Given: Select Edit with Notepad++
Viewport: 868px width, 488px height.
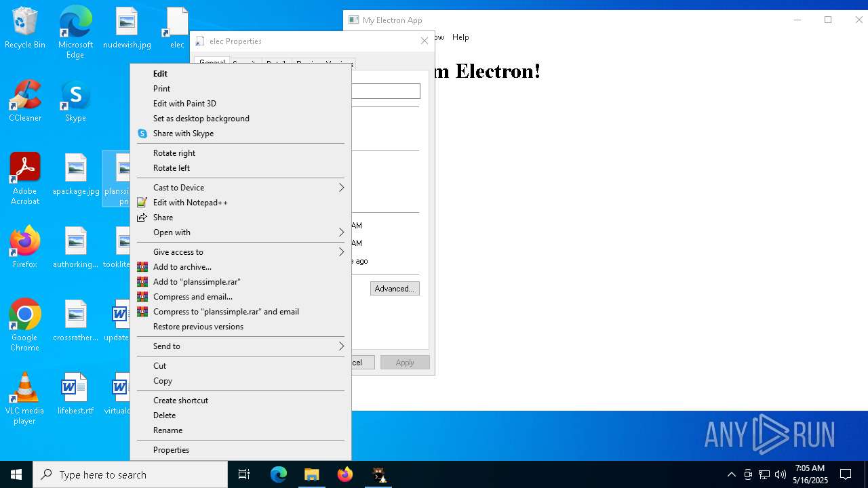Looking at the screenshot, I should [x=241, y=203].
